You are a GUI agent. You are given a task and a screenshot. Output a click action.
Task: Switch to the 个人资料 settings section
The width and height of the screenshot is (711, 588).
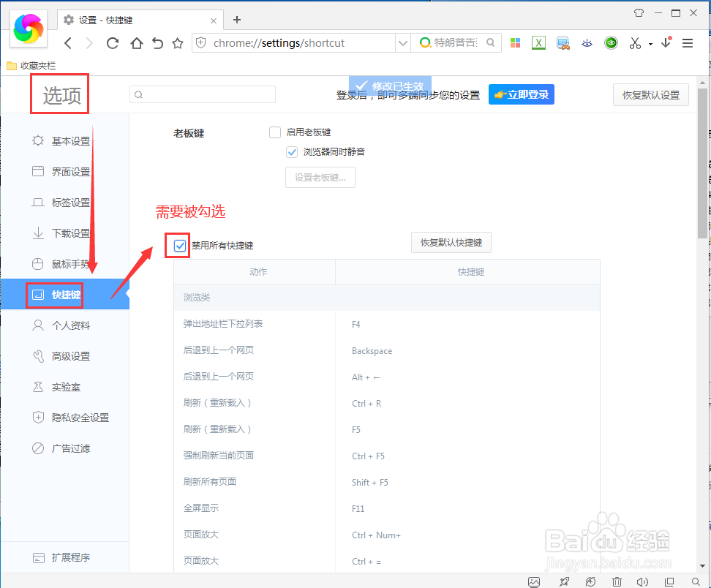[x=68, y=325]
